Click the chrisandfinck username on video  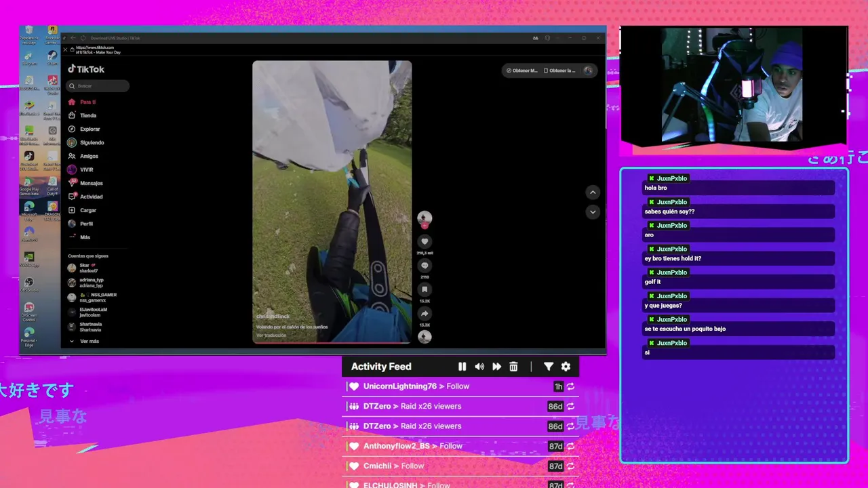coord(273,317)
